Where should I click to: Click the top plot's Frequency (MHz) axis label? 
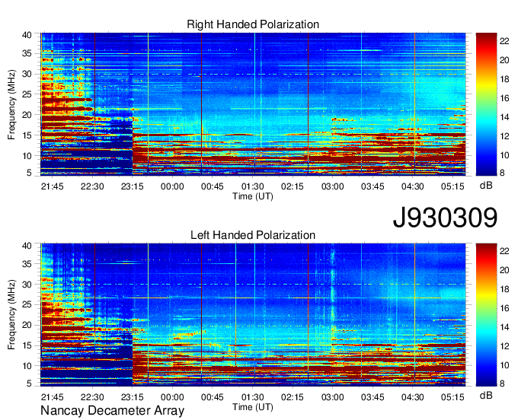[11, 104]
